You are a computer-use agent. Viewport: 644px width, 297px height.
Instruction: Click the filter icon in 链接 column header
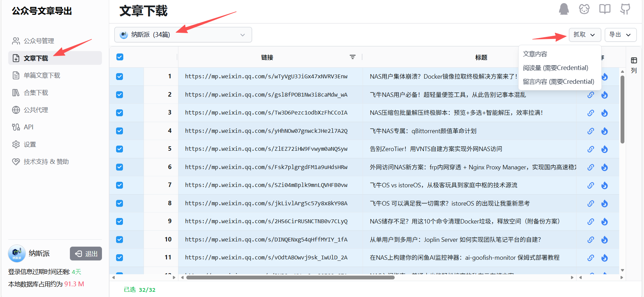353,57
